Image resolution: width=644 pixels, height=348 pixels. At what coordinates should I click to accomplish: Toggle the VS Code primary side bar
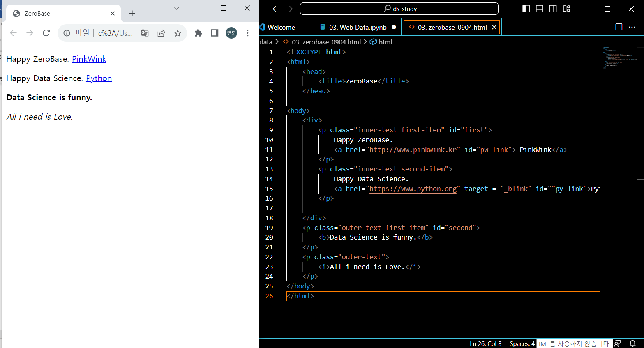pyautogui.click(x=526, y=9)
